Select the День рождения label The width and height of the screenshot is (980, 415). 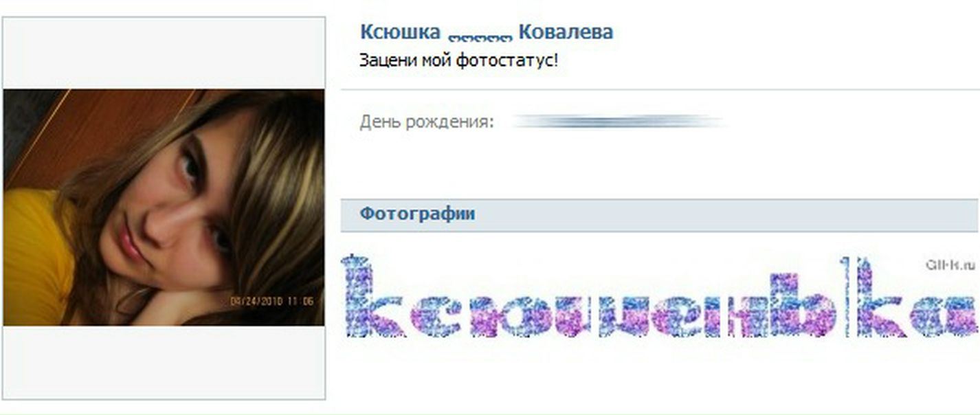[x=427, y=123]
